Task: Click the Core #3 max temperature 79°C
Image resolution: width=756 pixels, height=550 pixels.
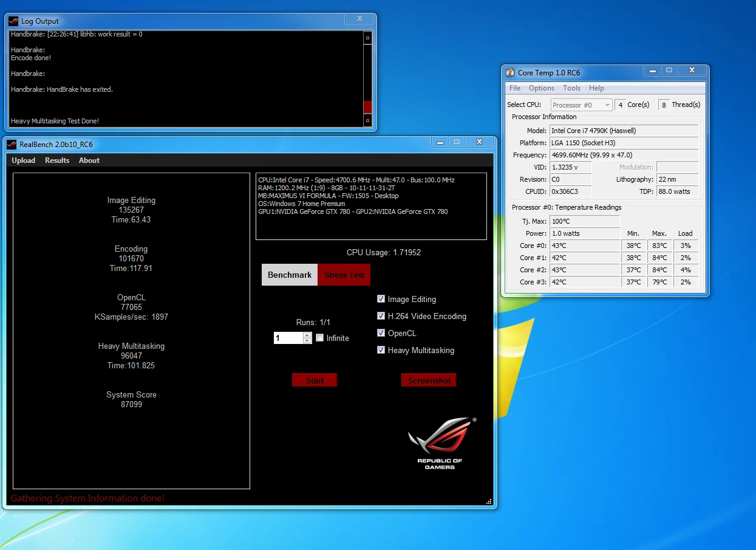Action: [x=659, y=282]
